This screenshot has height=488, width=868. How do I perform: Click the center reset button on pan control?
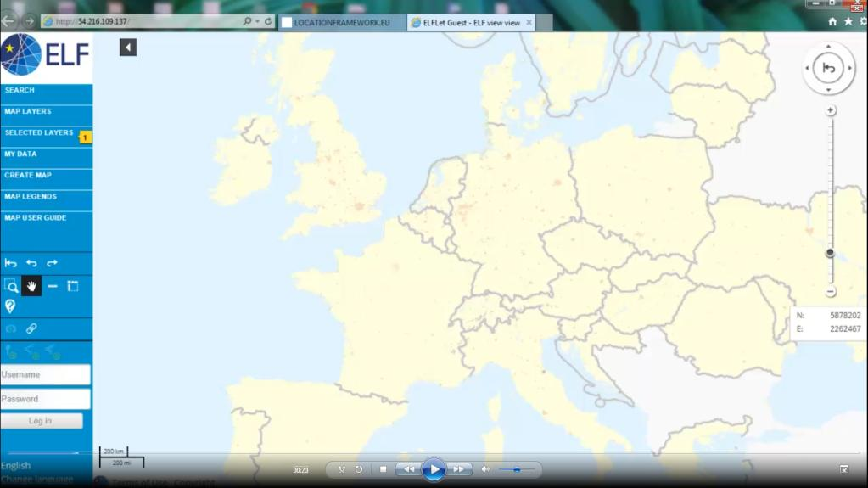(x=828, y=68)
